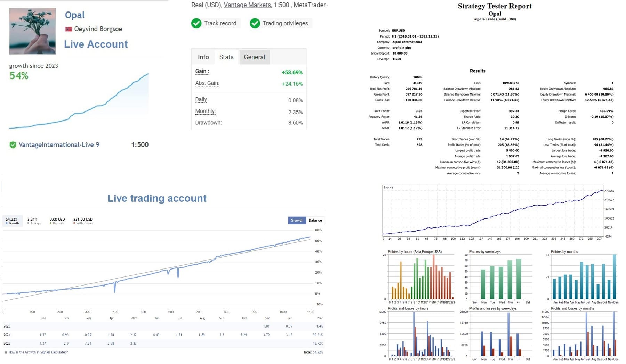Select the 331.00 USD Withdrawals legend indicator

pyautogui.click(x=83, y=221)
